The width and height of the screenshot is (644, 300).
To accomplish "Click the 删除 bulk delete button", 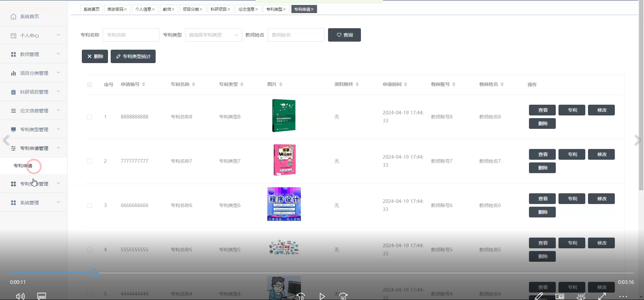I will coord(95,56).
